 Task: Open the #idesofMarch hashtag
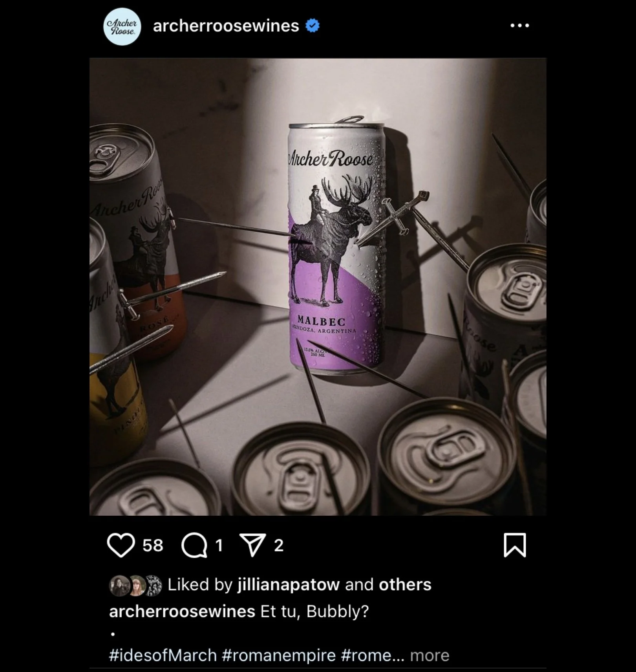(x=163, y=655)
